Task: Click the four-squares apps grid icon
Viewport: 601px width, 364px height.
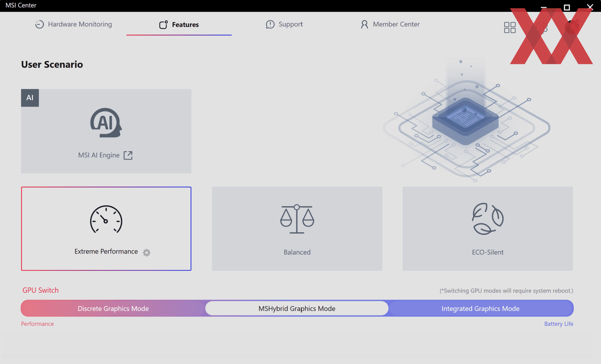Action: click(510, 28)
